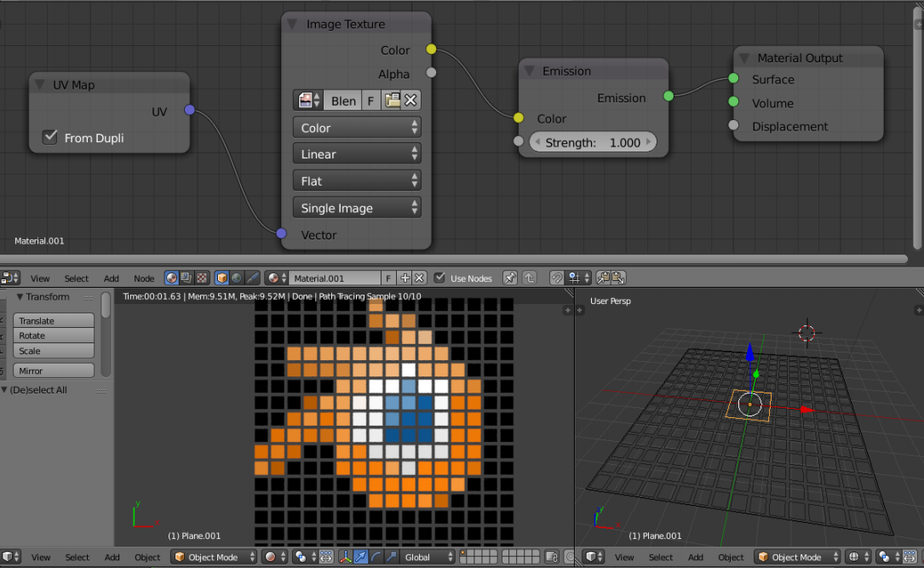Open image file folder icon in node
924x568 pixels.
tap(393, 100)
